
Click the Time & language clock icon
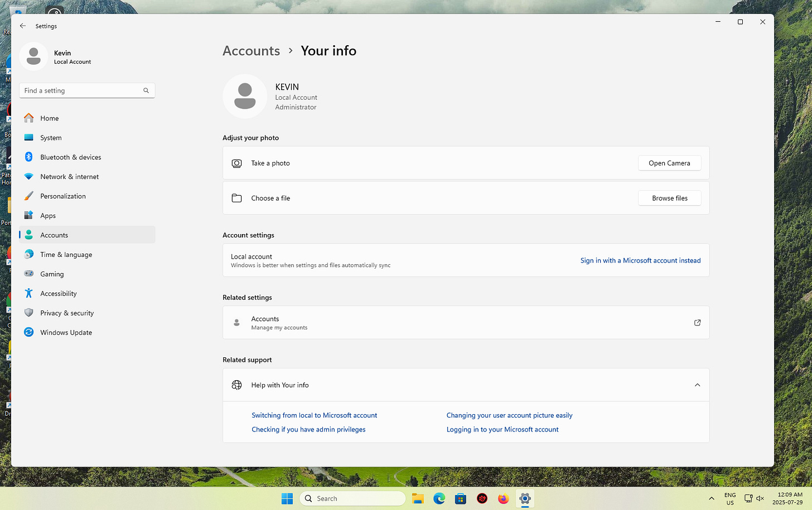click(29, 254)
